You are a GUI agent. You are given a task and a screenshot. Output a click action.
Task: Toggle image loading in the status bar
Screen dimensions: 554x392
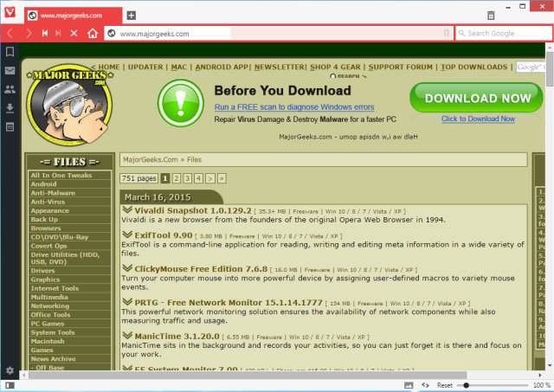point(408,384)
